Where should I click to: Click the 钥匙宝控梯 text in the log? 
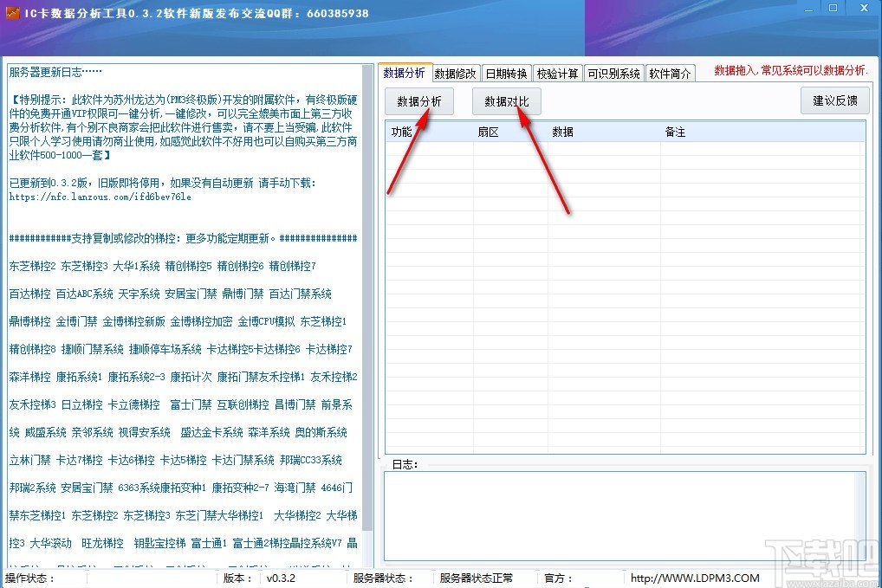[x=159, y=543]
